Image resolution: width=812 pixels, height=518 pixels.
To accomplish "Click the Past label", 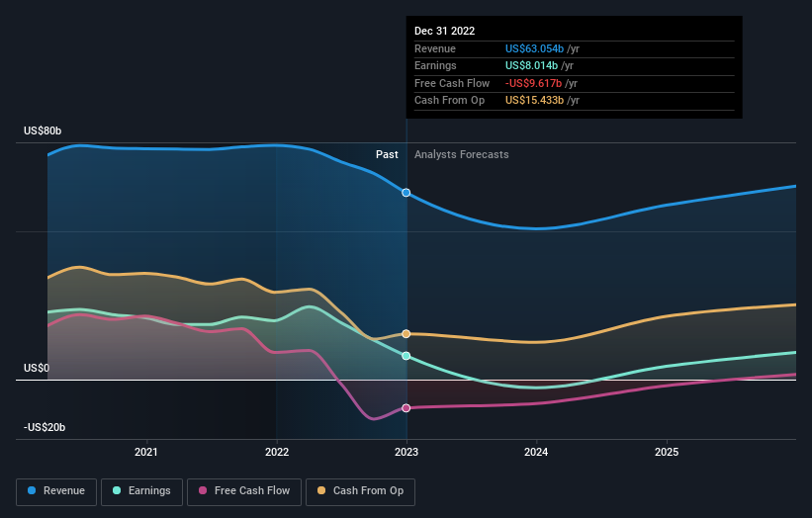I will click(387, 154).
